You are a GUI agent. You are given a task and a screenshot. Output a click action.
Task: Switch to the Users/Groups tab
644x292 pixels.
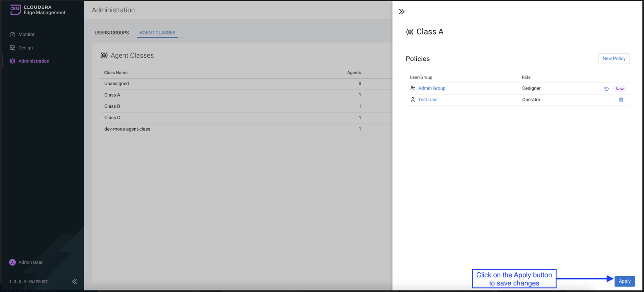112,33
